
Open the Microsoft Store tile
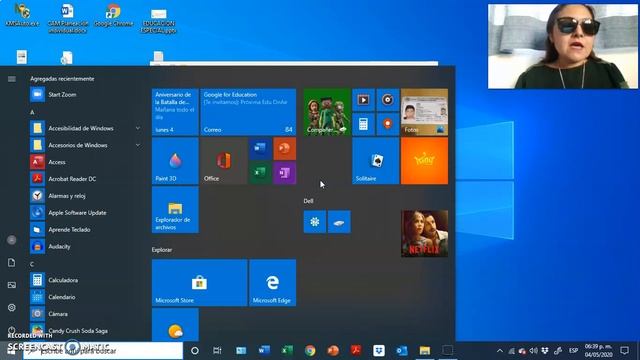200,283
